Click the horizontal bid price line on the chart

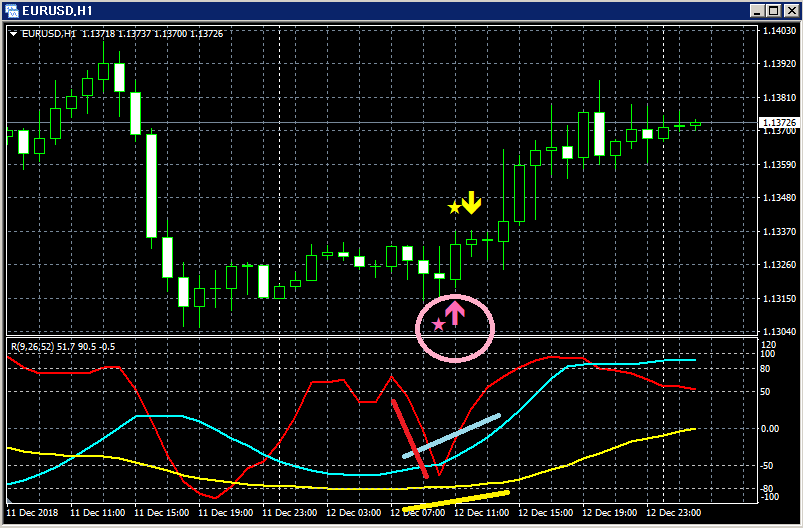click(382, 122)
